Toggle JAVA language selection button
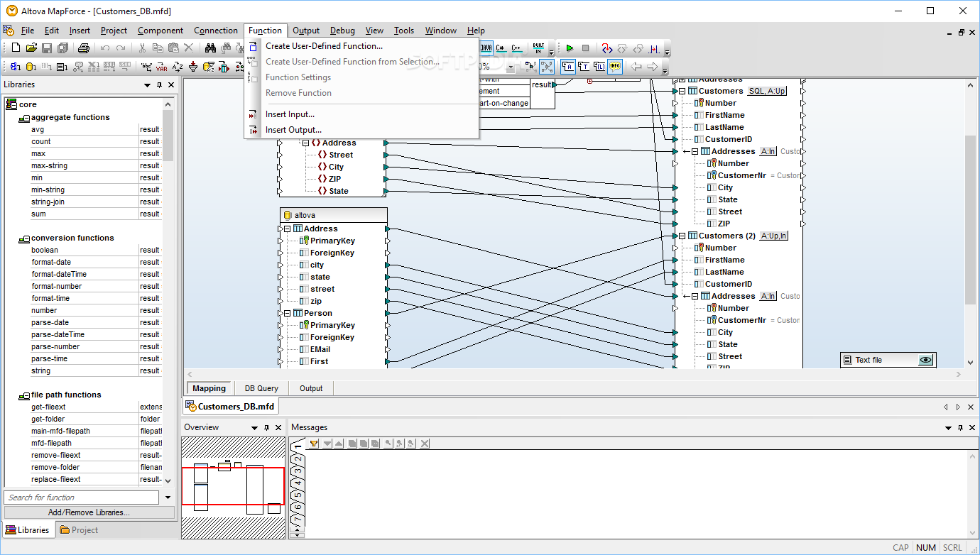 (x=486, y=48)
